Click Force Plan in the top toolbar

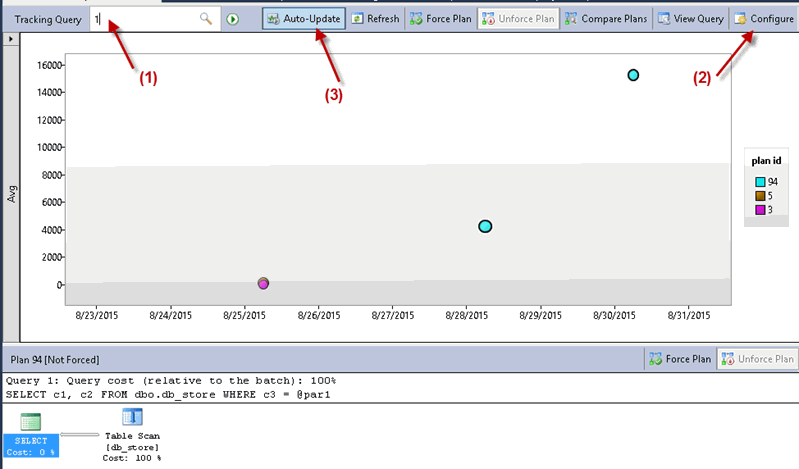pyautogui.click(x=441, y=19)
